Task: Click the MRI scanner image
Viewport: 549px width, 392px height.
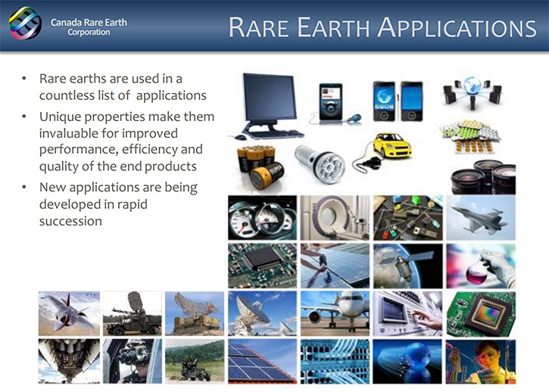Action: pos(335,218)
